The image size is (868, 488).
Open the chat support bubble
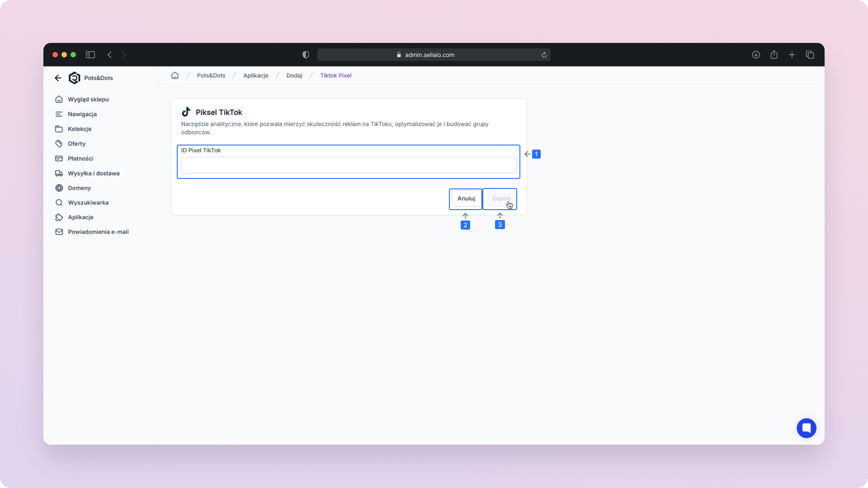pyautogui.click(x=806, y=428)
